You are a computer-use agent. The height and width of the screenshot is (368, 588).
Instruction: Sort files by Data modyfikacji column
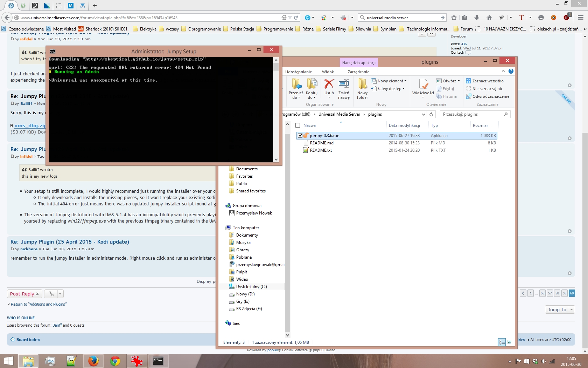pyautogui.click(x=404, y=125)
